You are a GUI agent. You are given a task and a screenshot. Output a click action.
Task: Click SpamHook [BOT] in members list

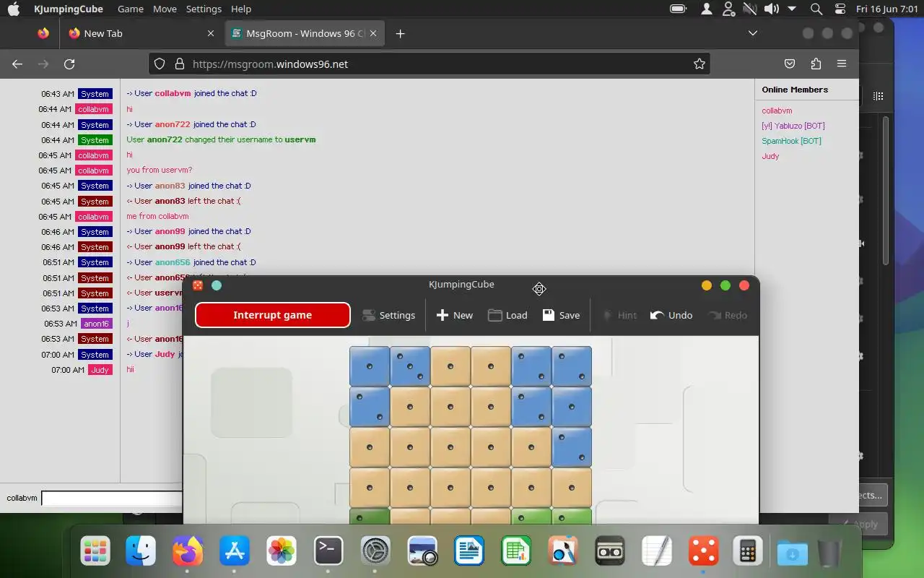pyautogui.click(x=791, y=141)
